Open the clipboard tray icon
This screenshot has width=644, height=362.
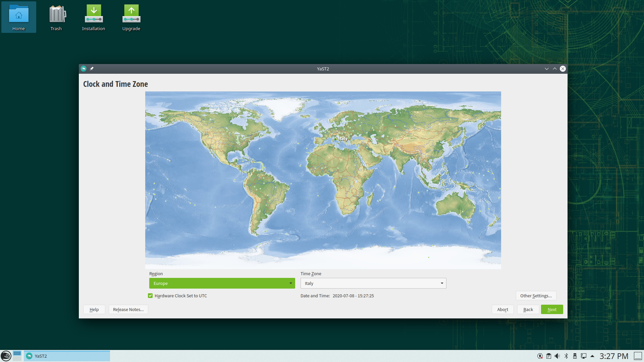tap(549, 356)
